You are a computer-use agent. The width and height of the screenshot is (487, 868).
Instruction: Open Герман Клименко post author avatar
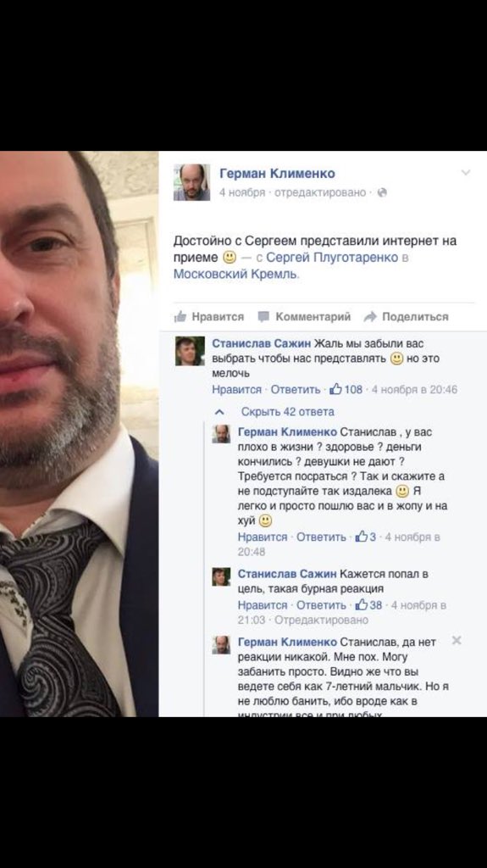point(191,182)
